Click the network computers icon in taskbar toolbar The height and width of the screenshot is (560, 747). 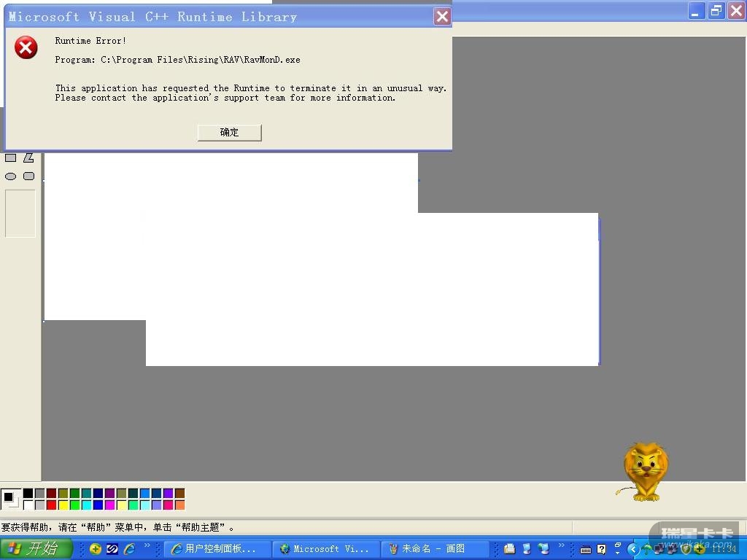543,548
